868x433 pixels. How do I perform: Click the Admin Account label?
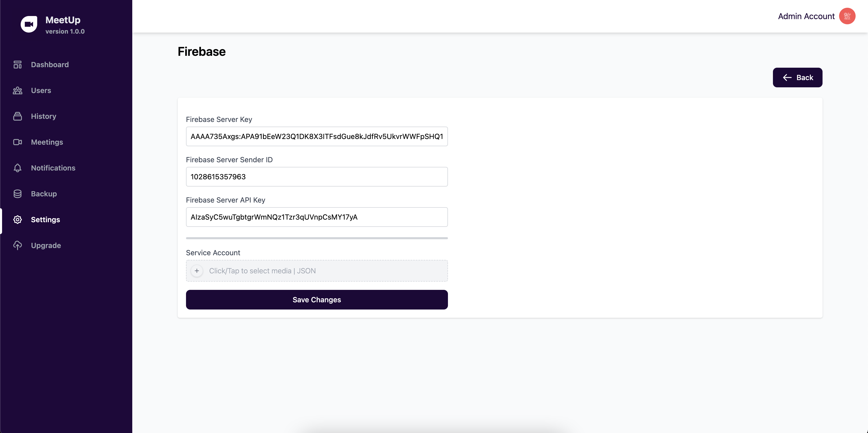tap(806, 16)
